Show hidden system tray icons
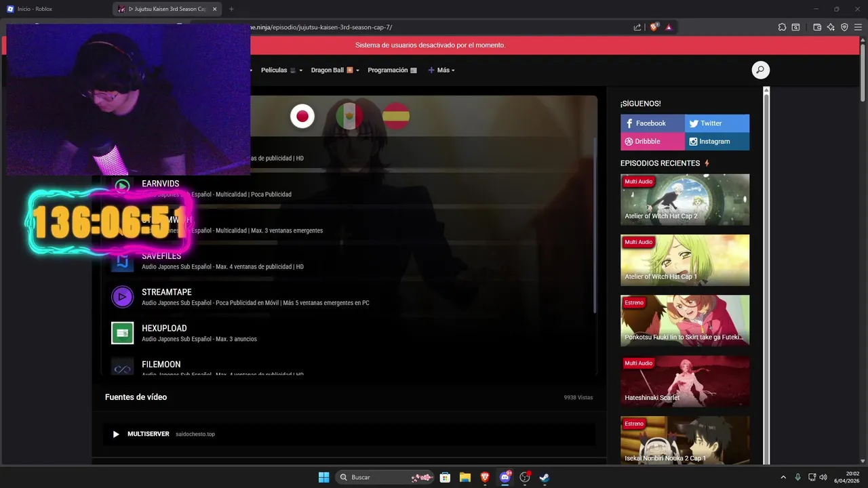 coord(783,477)
